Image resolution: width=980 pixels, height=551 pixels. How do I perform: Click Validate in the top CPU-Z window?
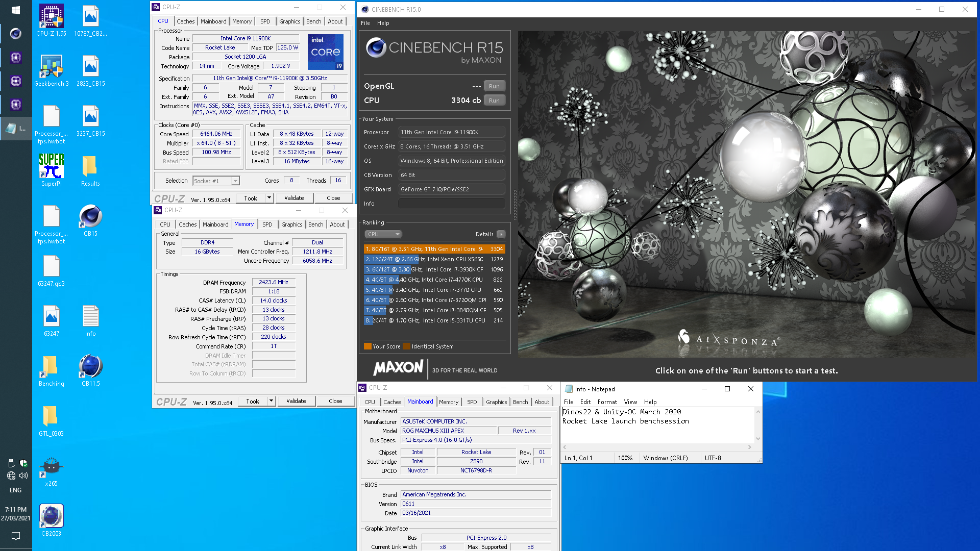pyautogui.click(x=294, y=198)
